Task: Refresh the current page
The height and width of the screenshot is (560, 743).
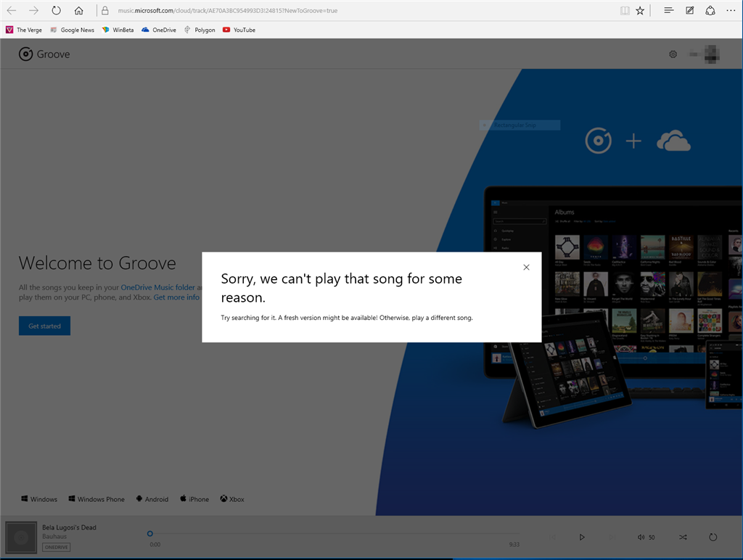Action: pyautogui.click(x=56, y=10)
